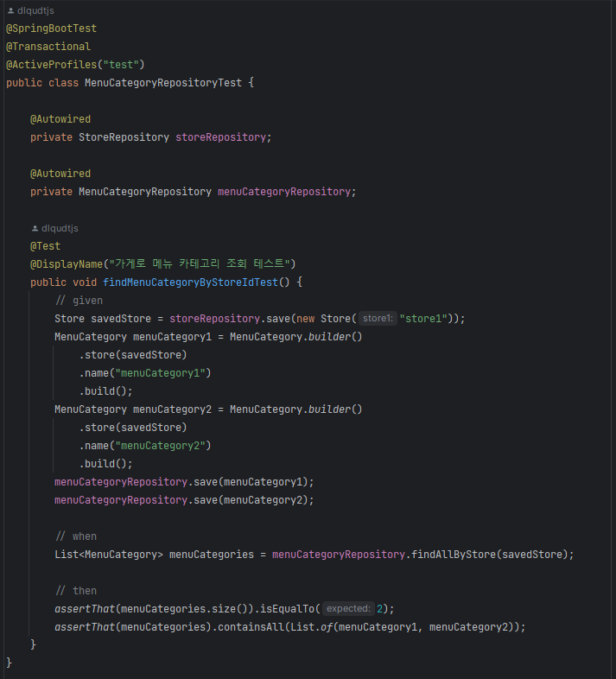This screenshot has width=616, height=679.
Task: Click the StoreRepository type in field declaration
Action: pos(124,137)
